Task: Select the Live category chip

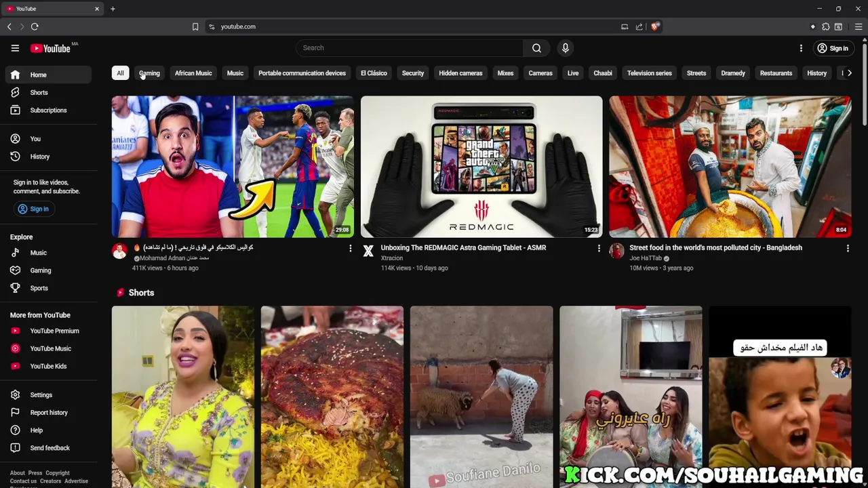Action: coord(573,73)
